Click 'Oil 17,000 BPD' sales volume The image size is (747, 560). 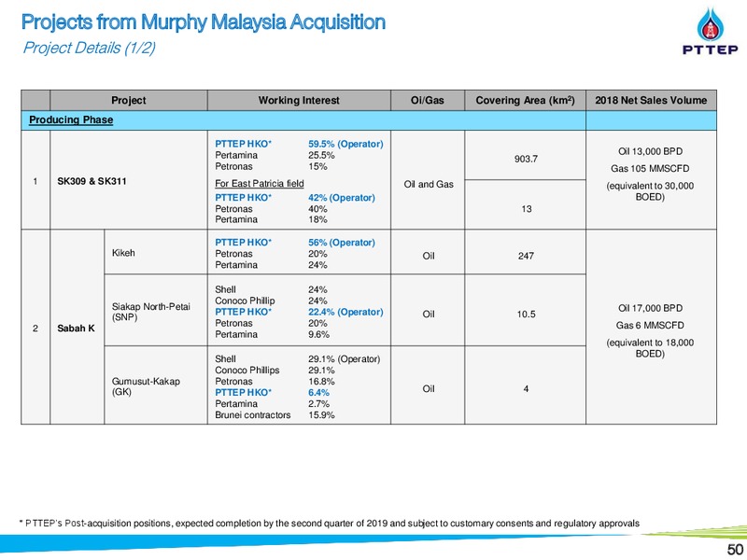pos(650,308)
